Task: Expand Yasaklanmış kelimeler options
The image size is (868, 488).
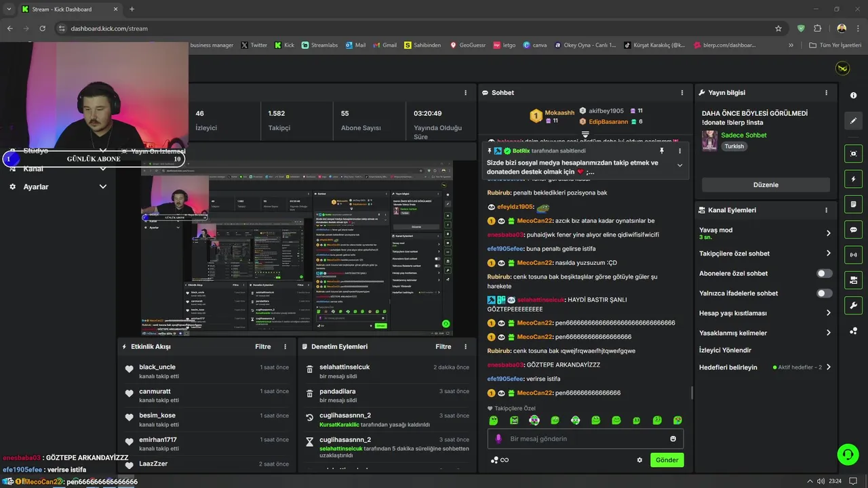Action: click(x=829, y=333)
